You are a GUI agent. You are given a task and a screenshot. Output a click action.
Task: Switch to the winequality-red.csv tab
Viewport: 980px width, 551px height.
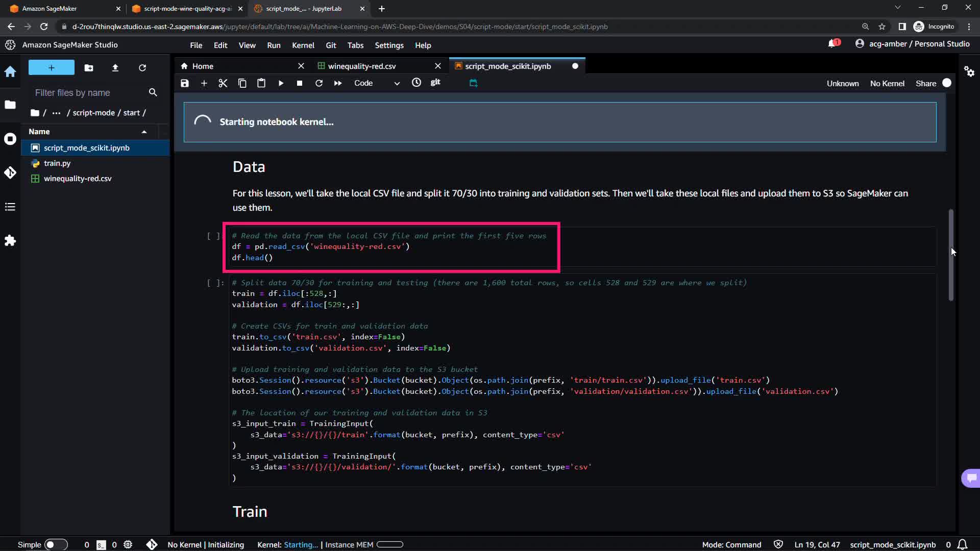point(362,66)
